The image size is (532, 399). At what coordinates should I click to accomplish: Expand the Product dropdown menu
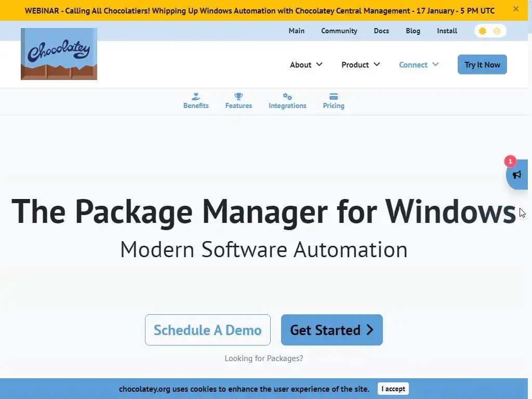click(361, 64)
